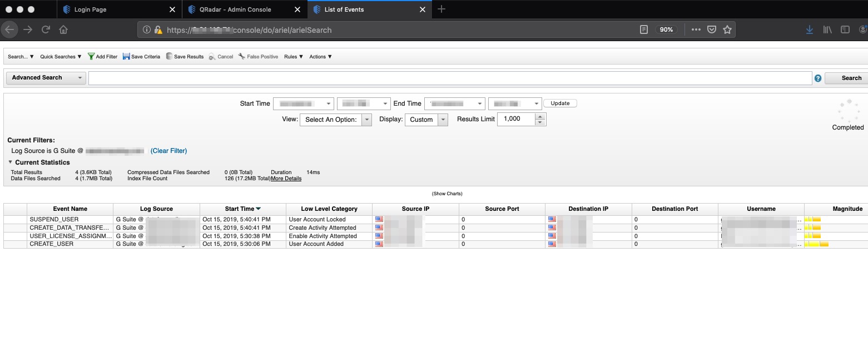This screenshot has width=868, height=346.
Task: Click US flag in SUSPEND_USER Source IP cell
Action: (x=379, y=219)
